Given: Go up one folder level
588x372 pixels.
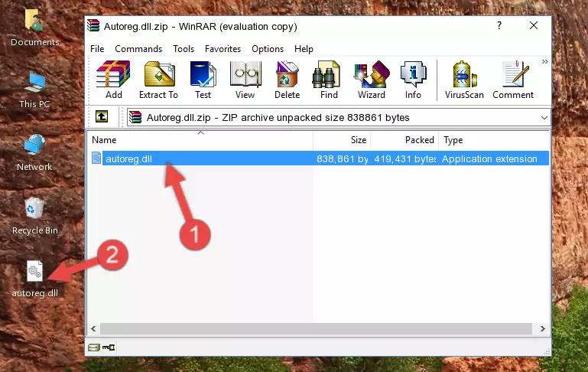Looking at the screenshot, I should tap(102, 117).
